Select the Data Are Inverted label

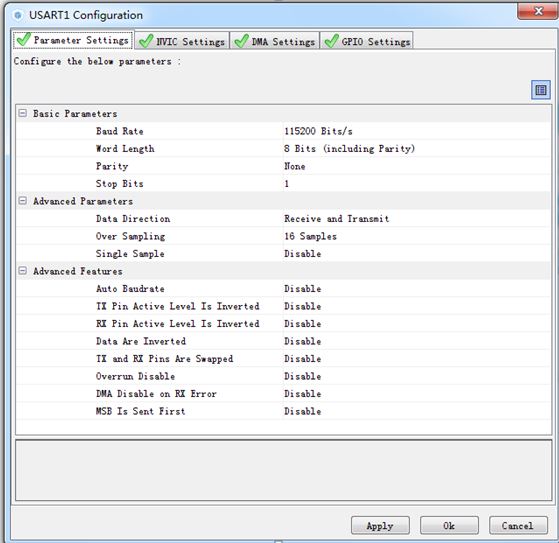tap(140, 341)
